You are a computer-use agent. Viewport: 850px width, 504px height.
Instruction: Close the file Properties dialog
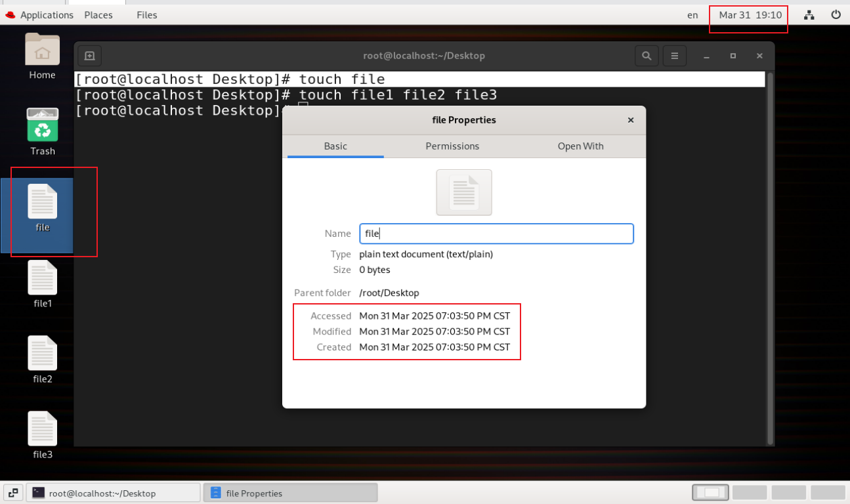(x=631, y=120)
